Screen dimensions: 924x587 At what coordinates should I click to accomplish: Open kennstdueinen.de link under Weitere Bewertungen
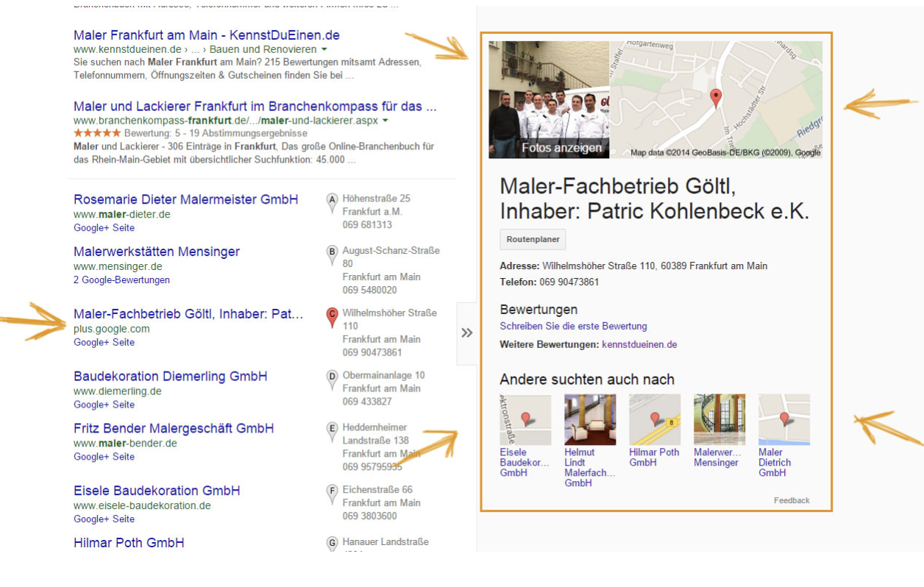pyautogui.click(x=639, y=344)
